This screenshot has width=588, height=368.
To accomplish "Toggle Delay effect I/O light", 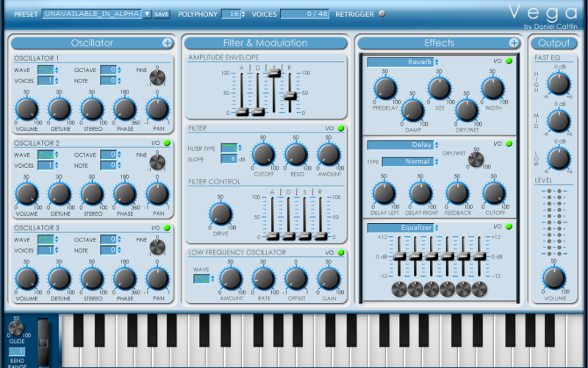I will tap(509, 144).
